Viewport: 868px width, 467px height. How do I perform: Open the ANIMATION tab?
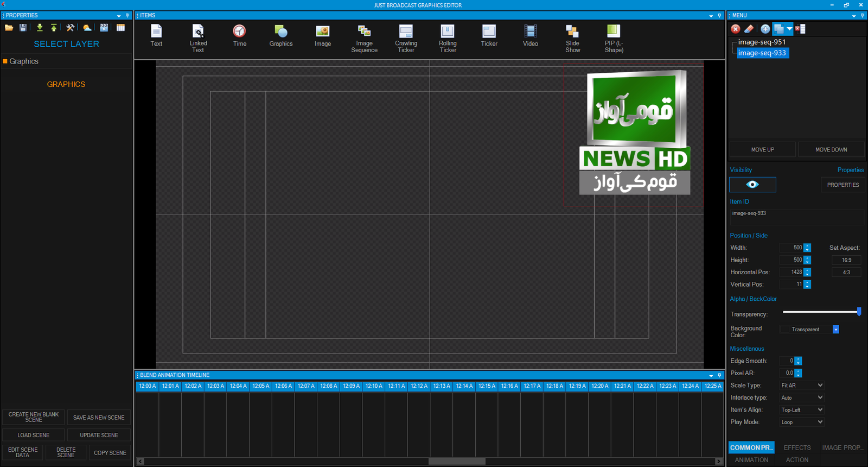751,460
